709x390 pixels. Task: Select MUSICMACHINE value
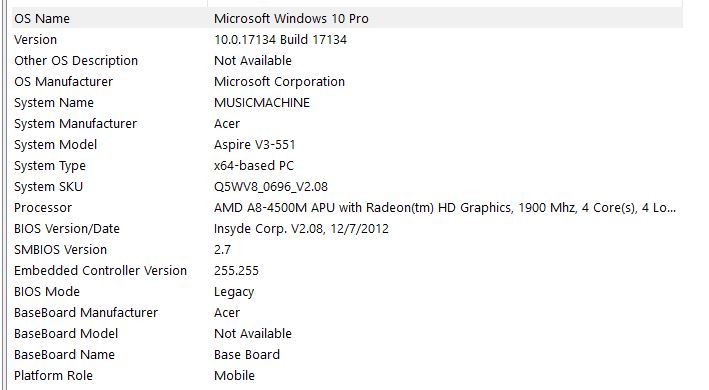point(262,103)
